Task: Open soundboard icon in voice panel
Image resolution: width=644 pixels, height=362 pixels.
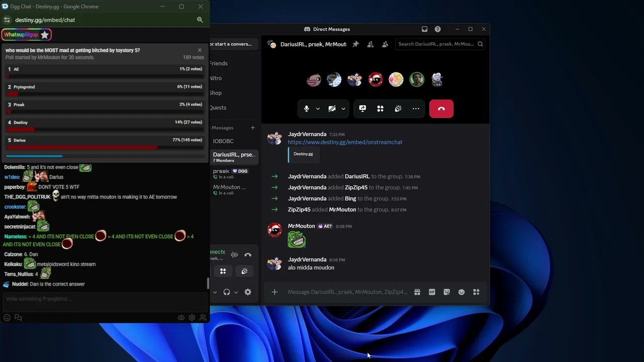Action: pyautogui.click(x=245, y=271)
